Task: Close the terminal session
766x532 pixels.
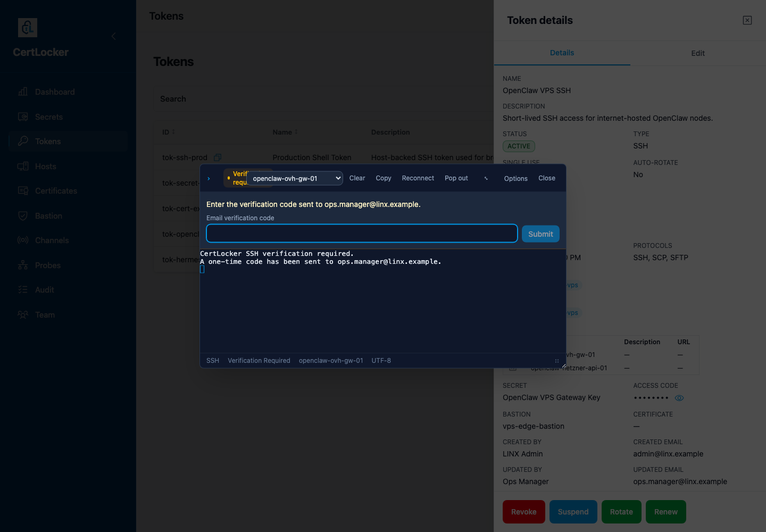Action: tap(546, 178)
